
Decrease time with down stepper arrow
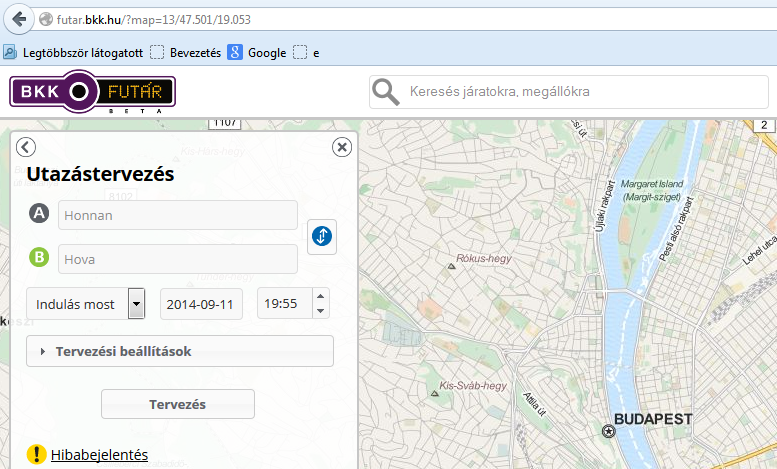[321, 311]
